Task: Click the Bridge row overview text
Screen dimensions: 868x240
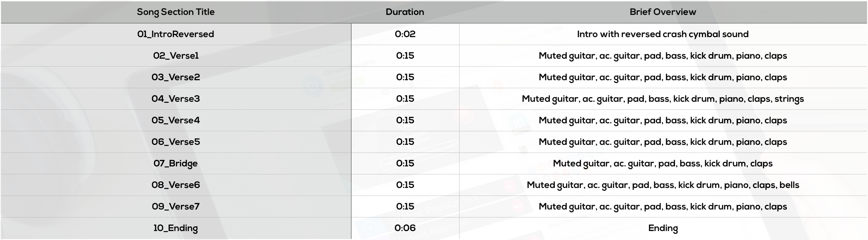Action: tap(662, 163)
